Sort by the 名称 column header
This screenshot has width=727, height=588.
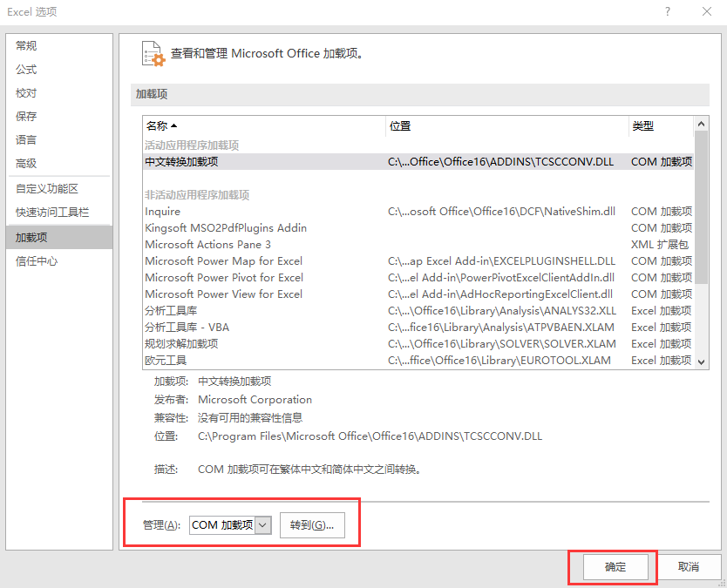264,126
